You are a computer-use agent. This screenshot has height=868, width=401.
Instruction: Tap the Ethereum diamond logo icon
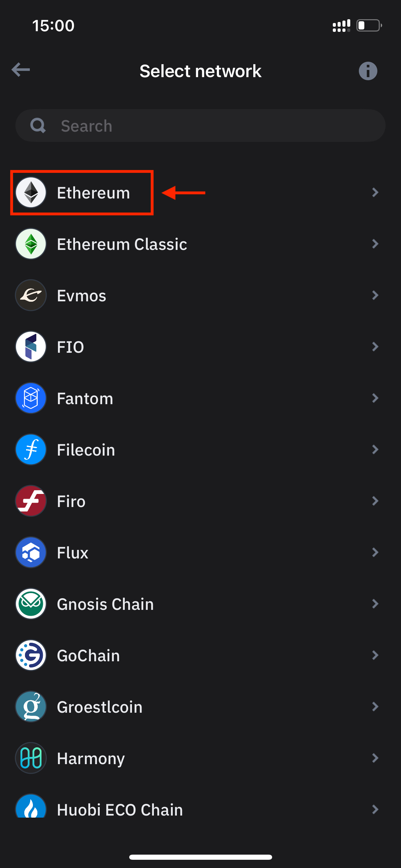tap(31, 193)
